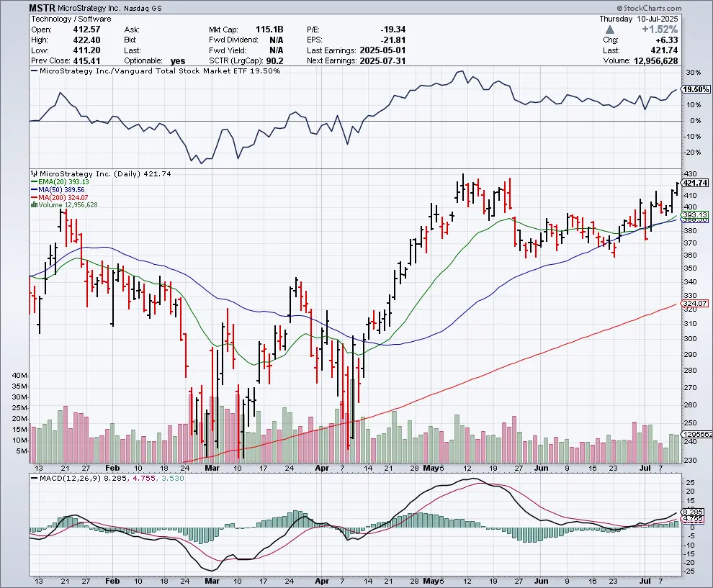Click the Ask: label in the quote header
Image resolution: width=713 pixels, height=588 pixels.
point(132,30)
